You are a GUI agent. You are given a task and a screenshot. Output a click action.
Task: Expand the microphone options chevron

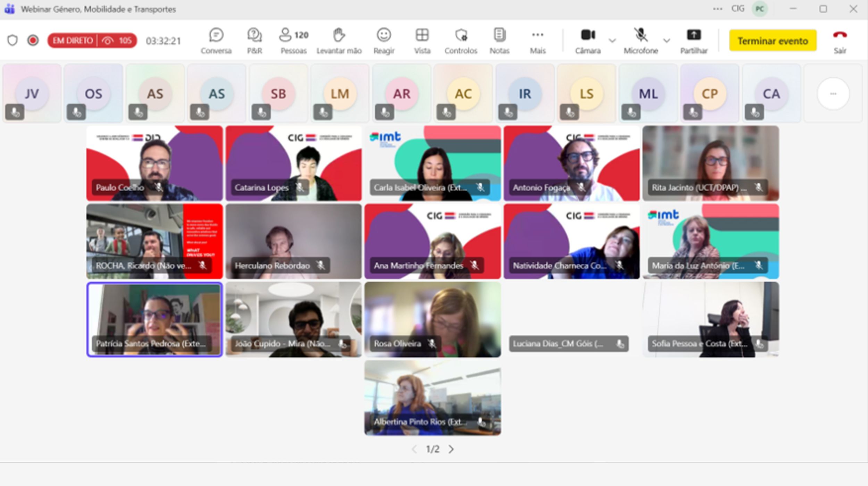(667, 41)
